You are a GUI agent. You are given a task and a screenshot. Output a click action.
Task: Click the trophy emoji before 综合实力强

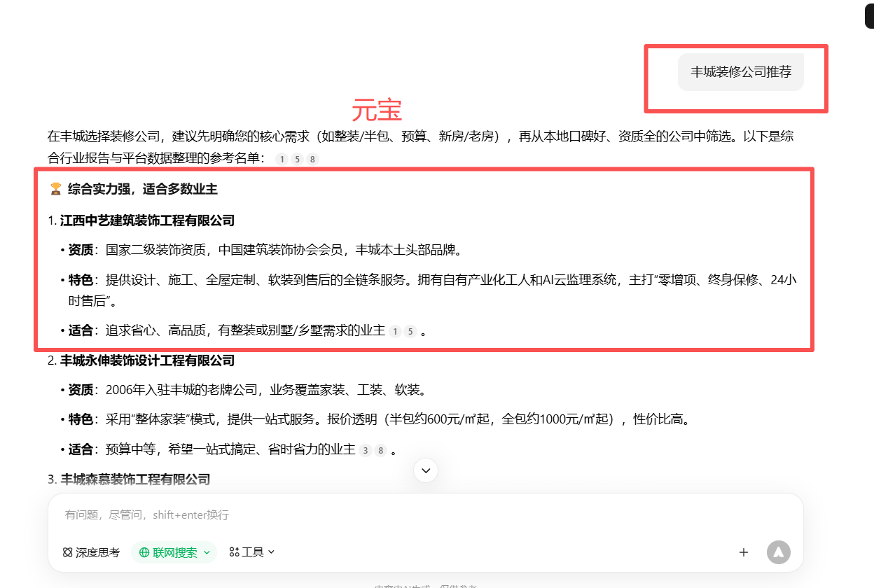click(55, 189)
